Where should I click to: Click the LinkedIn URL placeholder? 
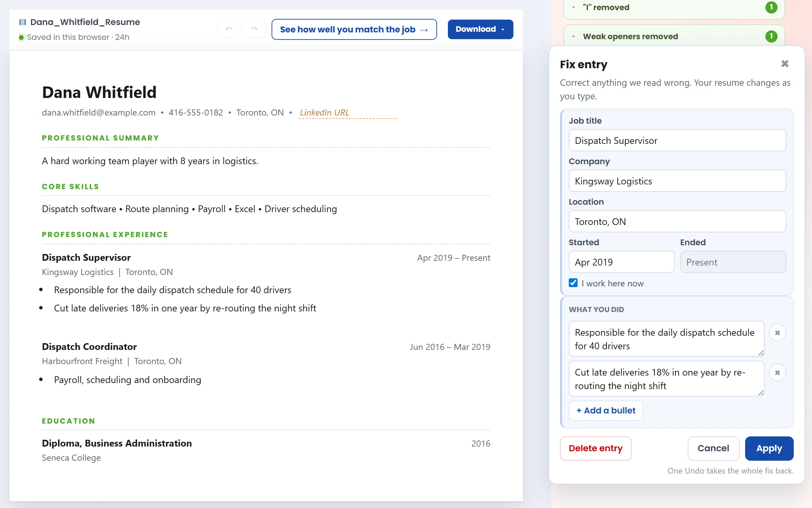click(x=348, y=112)
